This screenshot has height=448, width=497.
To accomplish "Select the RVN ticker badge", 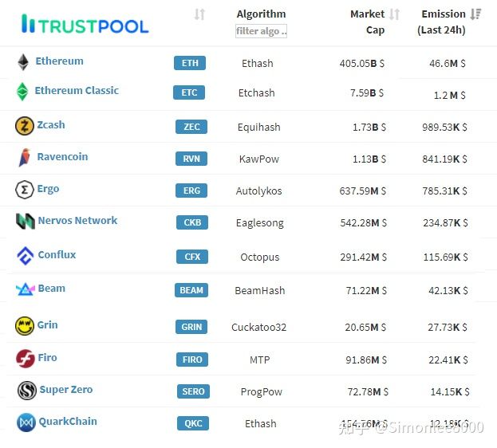I will pos(191,159).
